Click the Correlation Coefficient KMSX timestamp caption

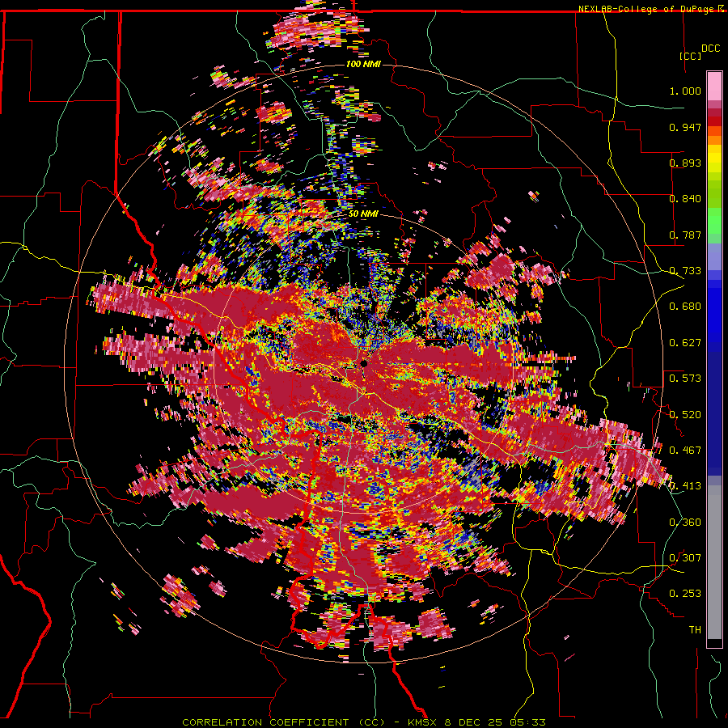pyautogui.click(x=363, y=722)
